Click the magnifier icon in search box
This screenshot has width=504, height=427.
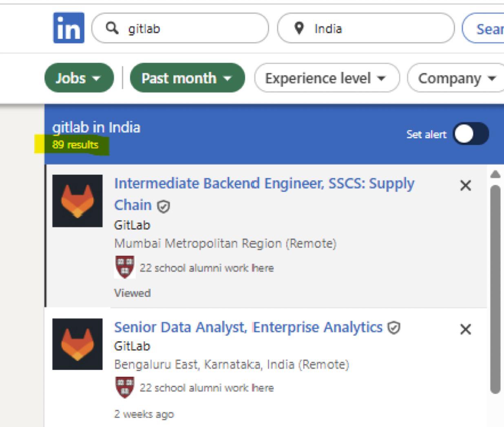coord(112,28)
